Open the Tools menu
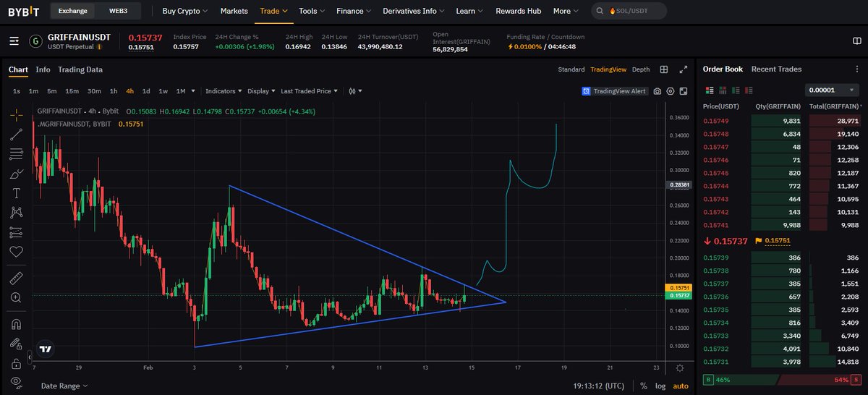Screen dimensions: 868x395 [312, 11]
